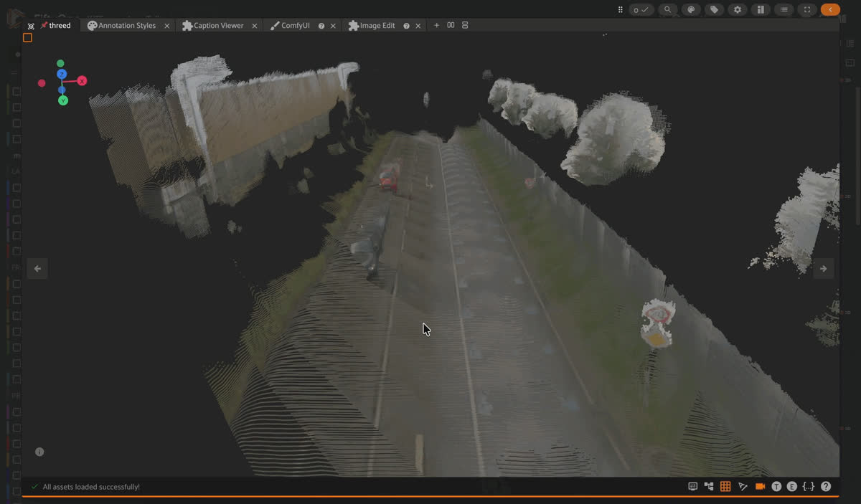Click the selected samples counter pill

(x=641, y=9)
